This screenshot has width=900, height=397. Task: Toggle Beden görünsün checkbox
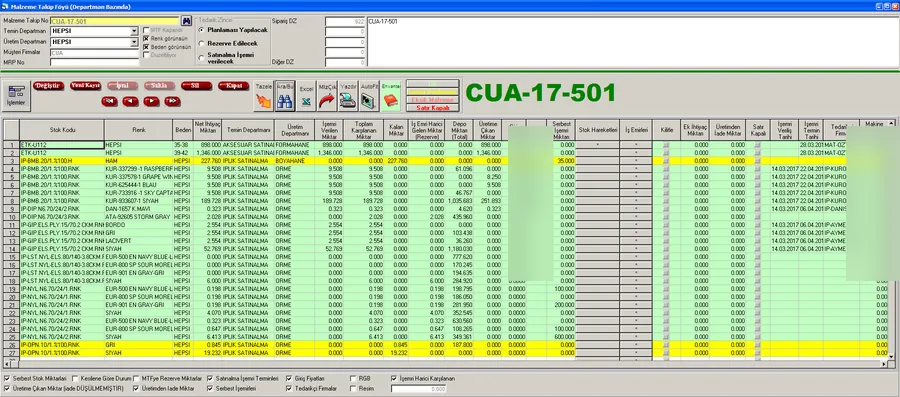point(146,47)
